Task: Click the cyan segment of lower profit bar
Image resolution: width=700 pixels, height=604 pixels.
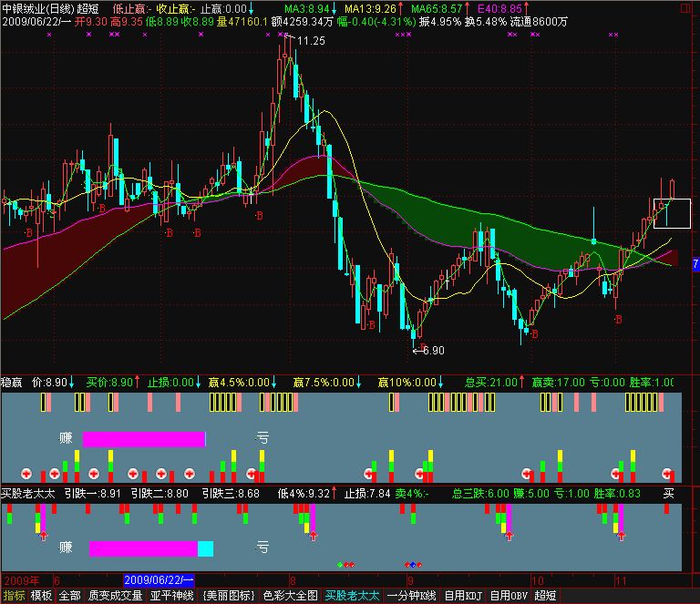Action: [x=205, y=548]
